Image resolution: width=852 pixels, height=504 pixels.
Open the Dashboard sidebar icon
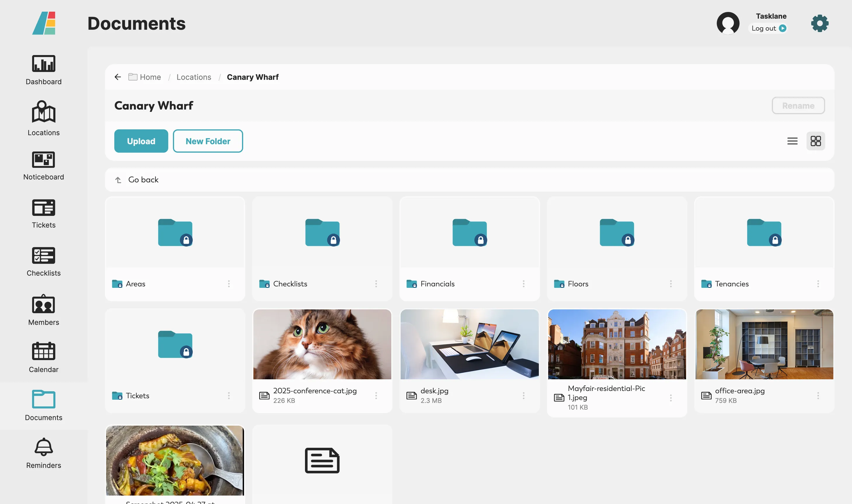[x=43, y=70]
